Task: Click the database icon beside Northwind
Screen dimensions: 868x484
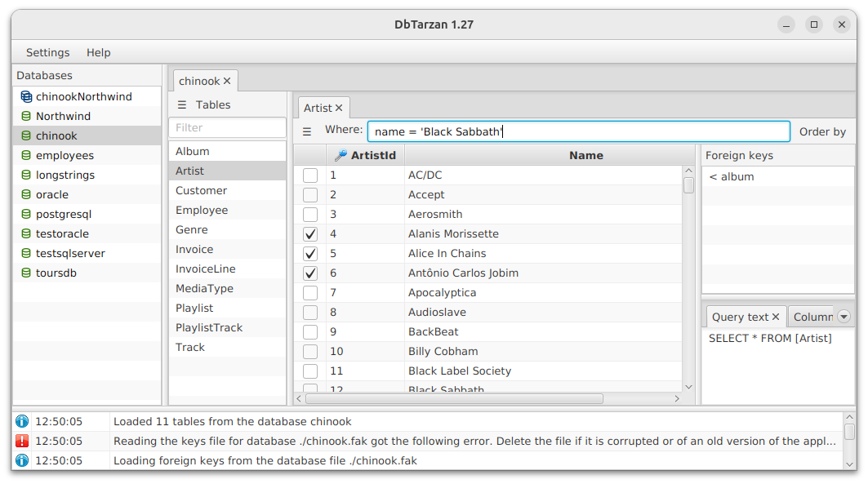Action: coord(25,116)
